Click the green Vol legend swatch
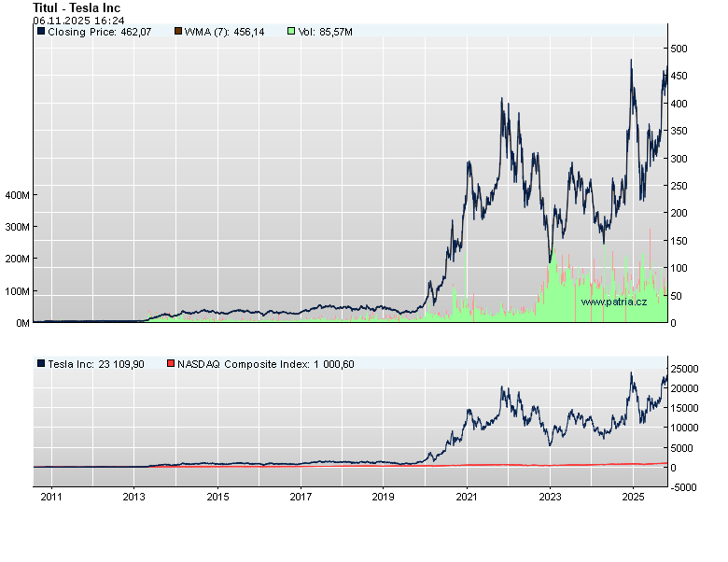Viewport: 728px width, 562px height. pos(291,32)
